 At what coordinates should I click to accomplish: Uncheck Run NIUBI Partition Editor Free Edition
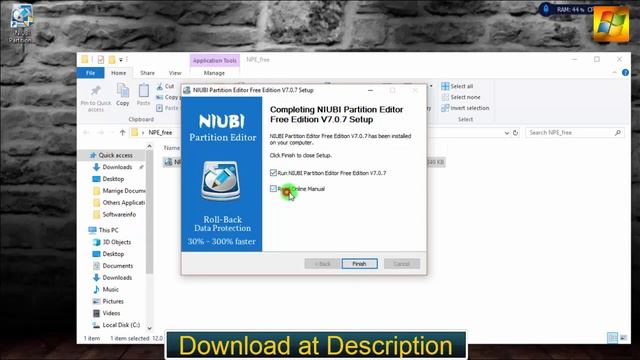273,173
